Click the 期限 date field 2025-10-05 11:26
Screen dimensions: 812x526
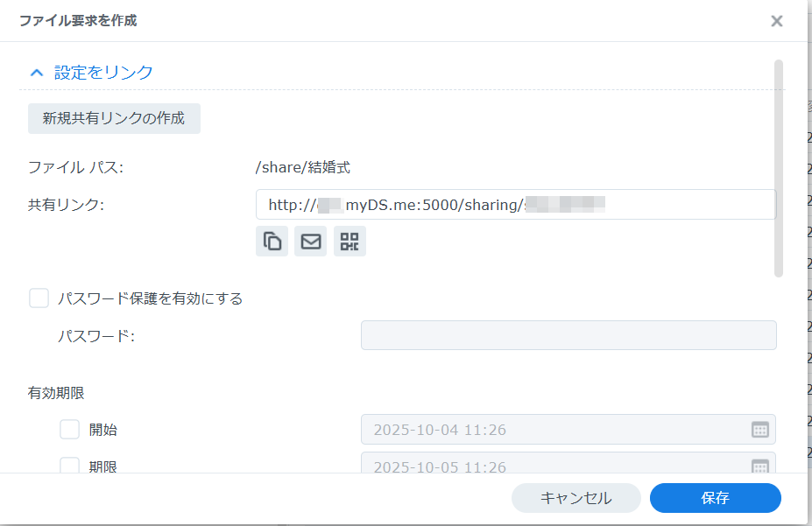tap(568, 463)
